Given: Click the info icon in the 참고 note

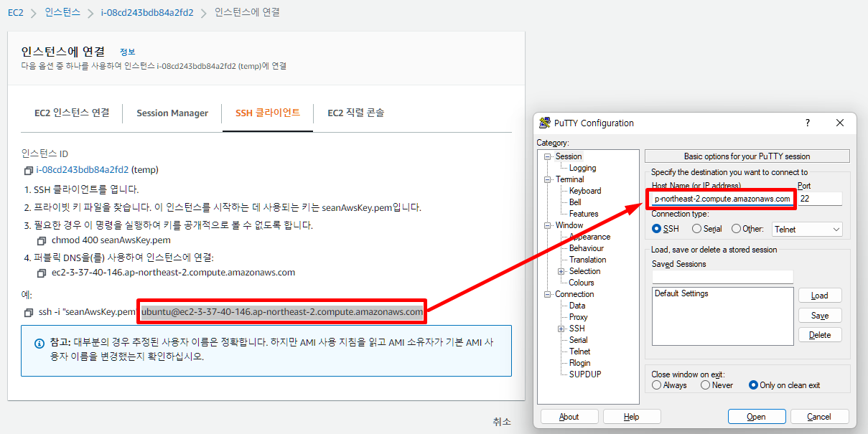Looking at the screenshot, I should [39, 344].
